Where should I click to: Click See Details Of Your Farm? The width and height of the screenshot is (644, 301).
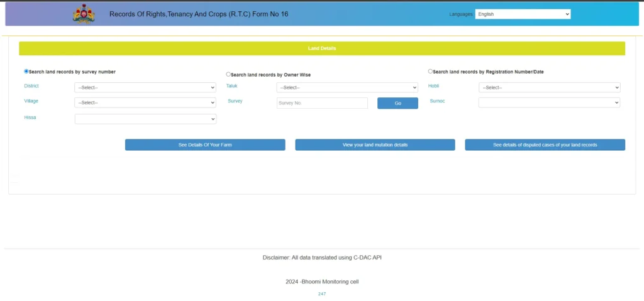tap(205, 145)
